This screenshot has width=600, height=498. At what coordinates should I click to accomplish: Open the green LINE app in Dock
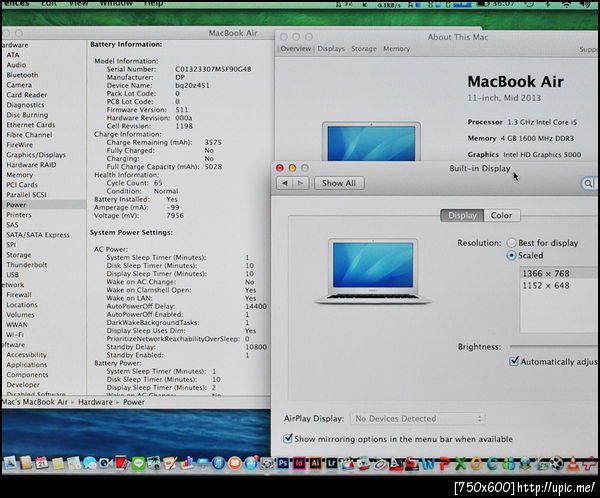tap(139, 463)
